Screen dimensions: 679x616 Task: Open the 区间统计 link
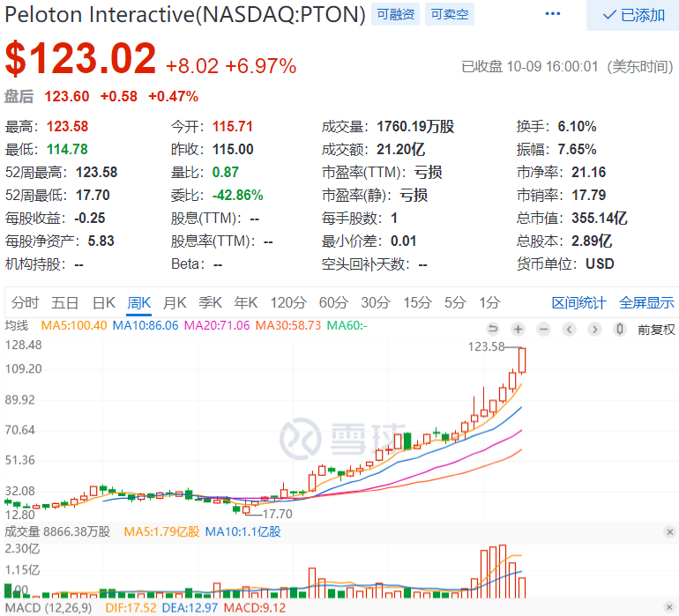(x=578, y=302)
